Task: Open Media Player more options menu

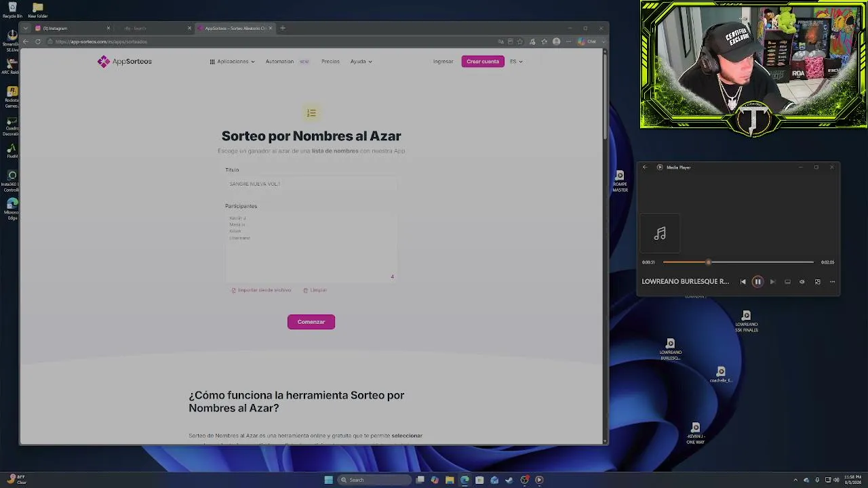Action: pos(832,282)
